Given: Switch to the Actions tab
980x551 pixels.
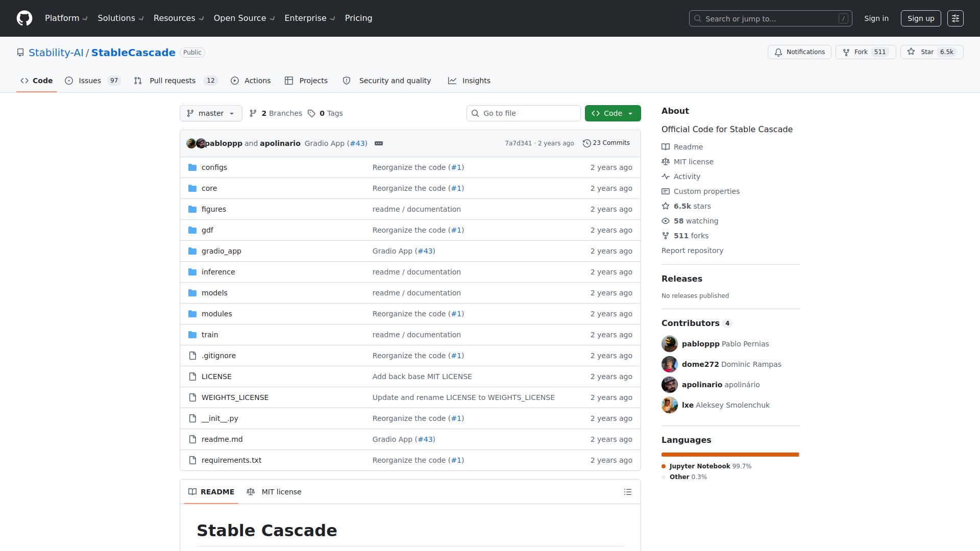Looking at the screenshot, I should coord(251,81).
